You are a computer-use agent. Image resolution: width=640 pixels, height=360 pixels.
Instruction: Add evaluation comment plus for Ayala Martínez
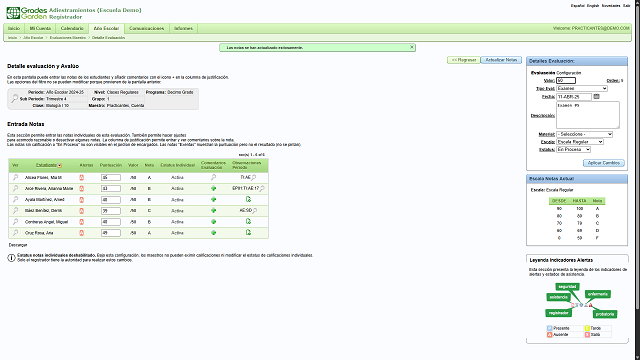pos(213,200)
